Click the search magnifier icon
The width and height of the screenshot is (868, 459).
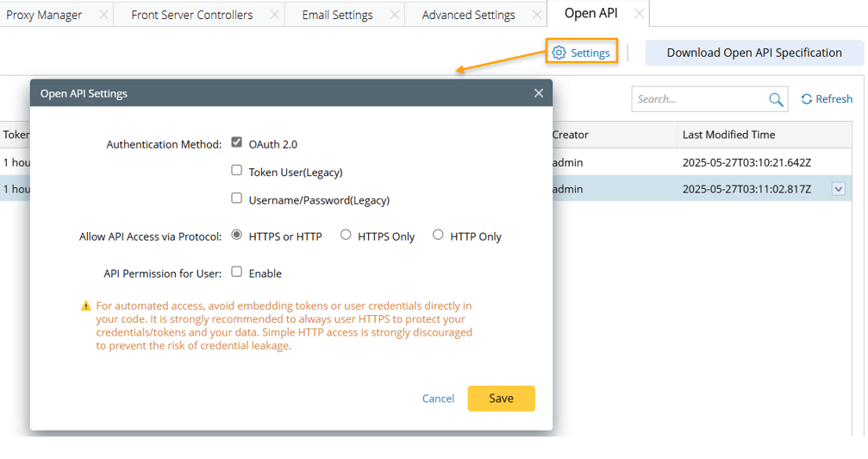[776, 99]
